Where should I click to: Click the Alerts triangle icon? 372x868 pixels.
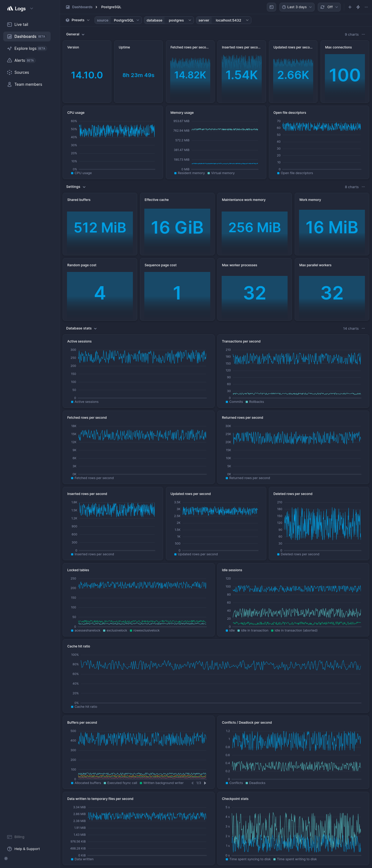click(9, 60)
